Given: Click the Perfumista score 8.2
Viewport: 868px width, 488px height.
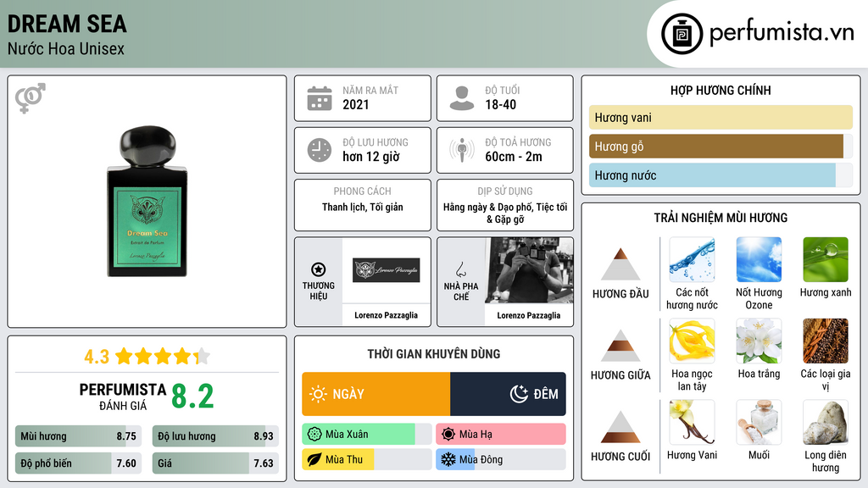Looking at the screenshot, I should 192,396.
